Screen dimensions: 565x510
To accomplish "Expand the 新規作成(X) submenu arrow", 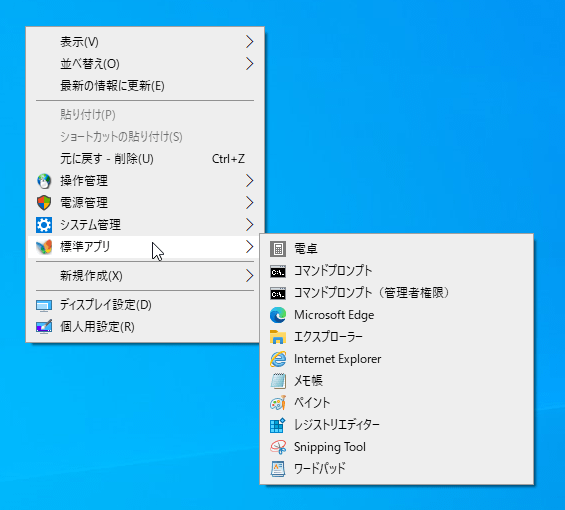I will [x=250, y=276].
